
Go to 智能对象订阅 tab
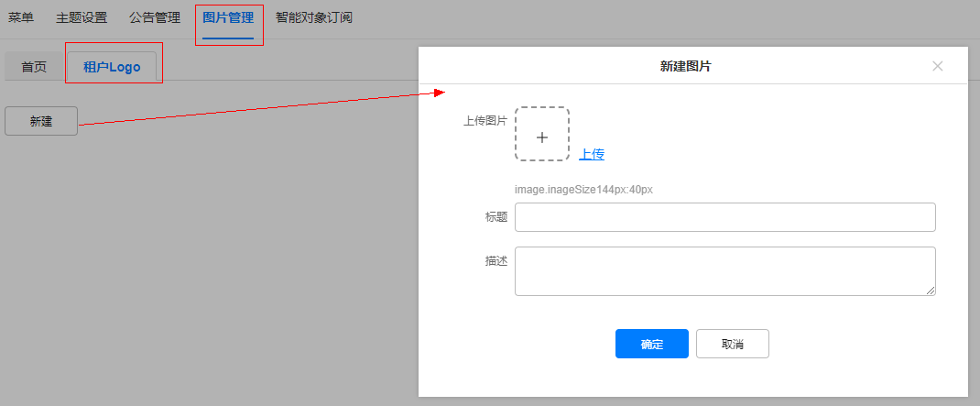point(314,17)
